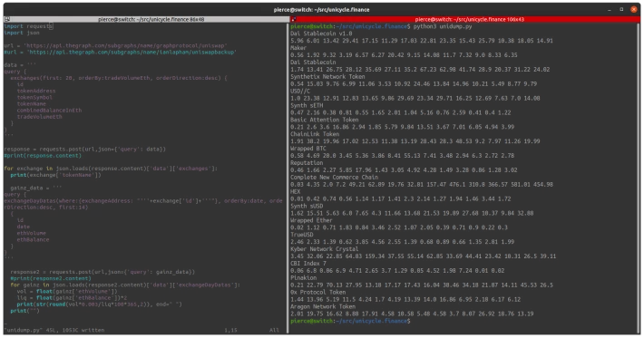Click the 'Synthetix Network Token' output line

click(327, 77)
